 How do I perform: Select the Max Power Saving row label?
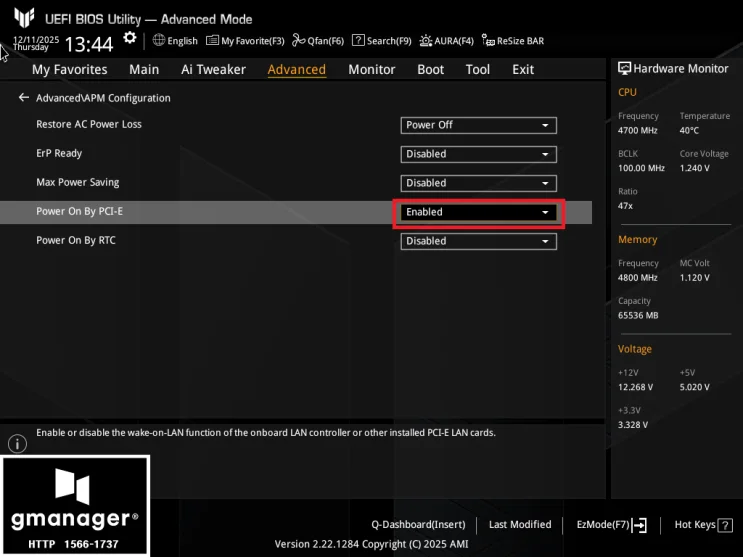[x=78, y=183]
